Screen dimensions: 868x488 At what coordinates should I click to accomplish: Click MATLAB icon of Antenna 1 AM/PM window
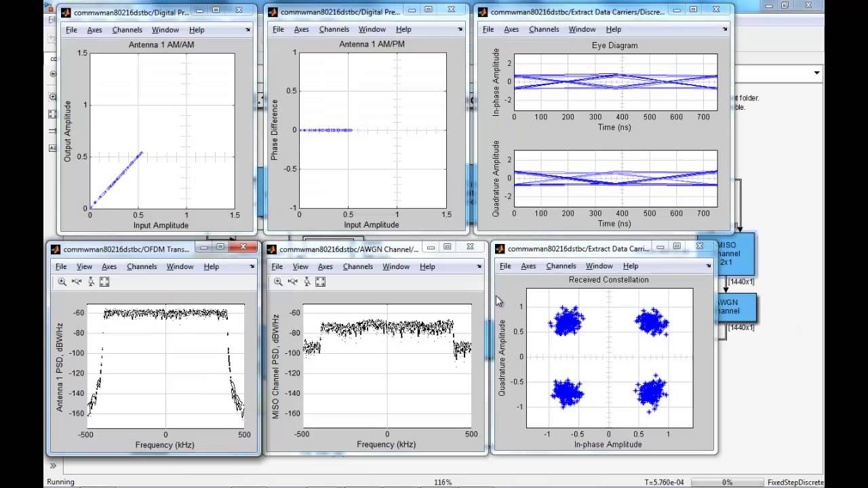[x=273, y=12]
